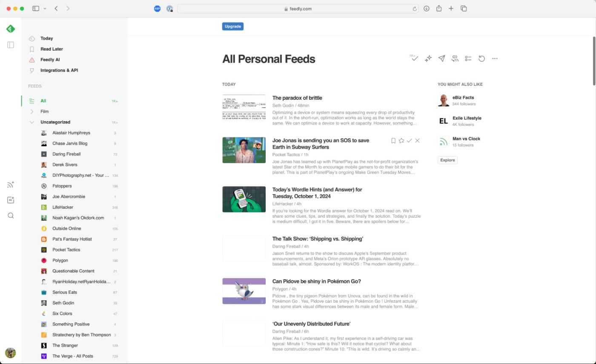Open the user profile avatar
596x364 pixels.
click(11, 353)
